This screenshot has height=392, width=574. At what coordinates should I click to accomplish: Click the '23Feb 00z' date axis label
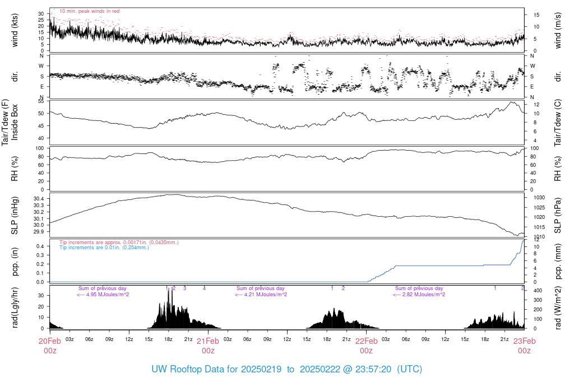[x=524, y=346]
